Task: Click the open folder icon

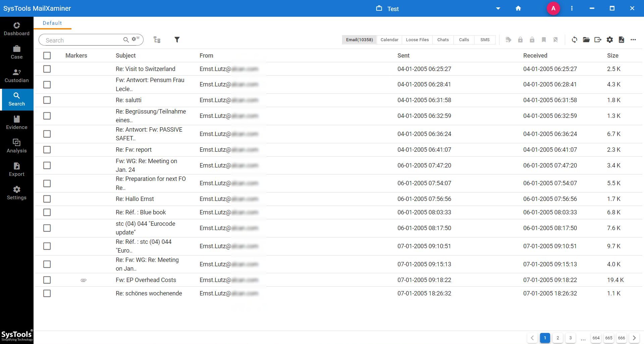Action: click(586, 40)
